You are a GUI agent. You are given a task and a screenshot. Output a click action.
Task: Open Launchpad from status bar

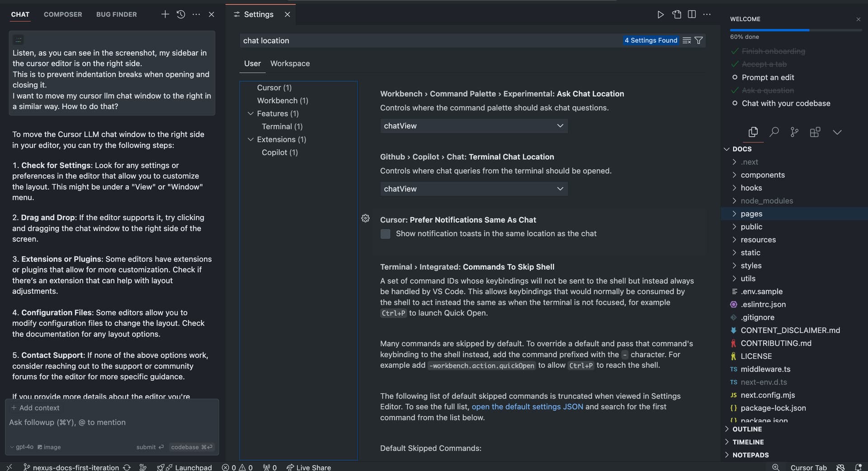[x=184, y=467]
